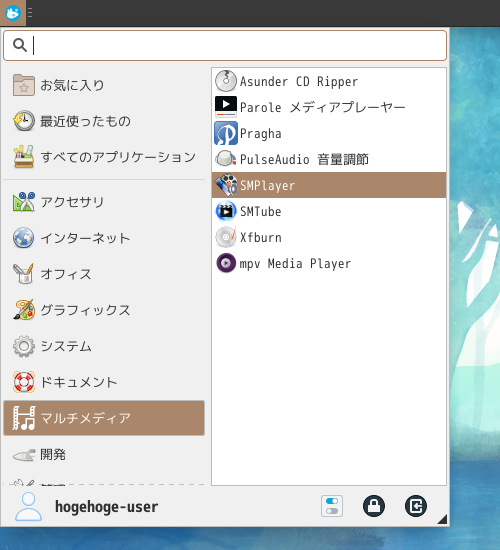This screenshot has width=500, height=550.
Task: Click the magnifier search icon
Action: [x=20, y=45]
